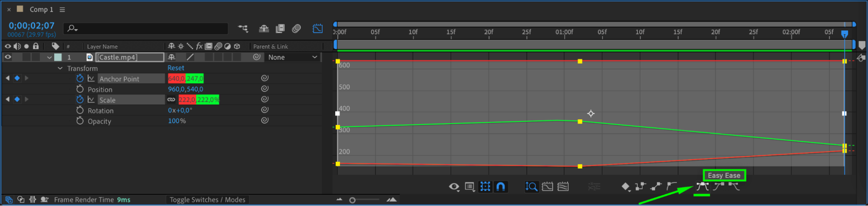Toggle motion blur for the composition

(x=297, y=29)
